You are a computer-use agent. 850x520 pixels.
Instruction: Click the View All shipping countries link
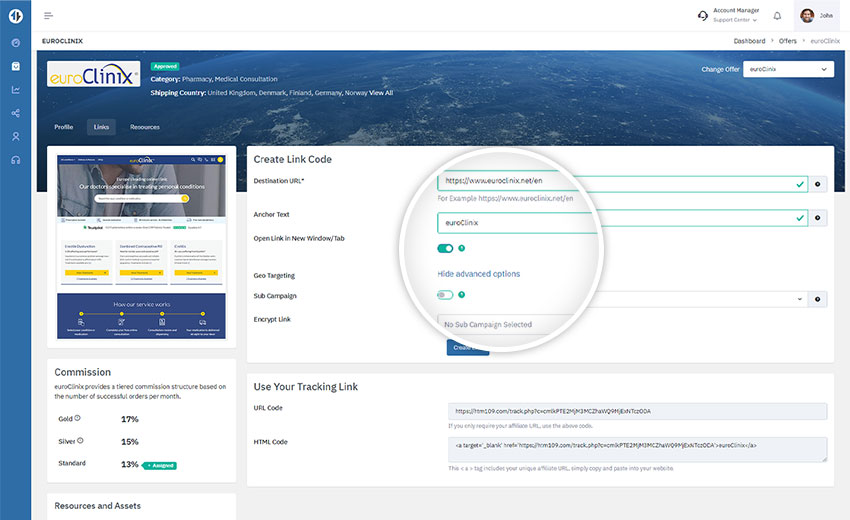pyautogui.click(x=381, y=93)
